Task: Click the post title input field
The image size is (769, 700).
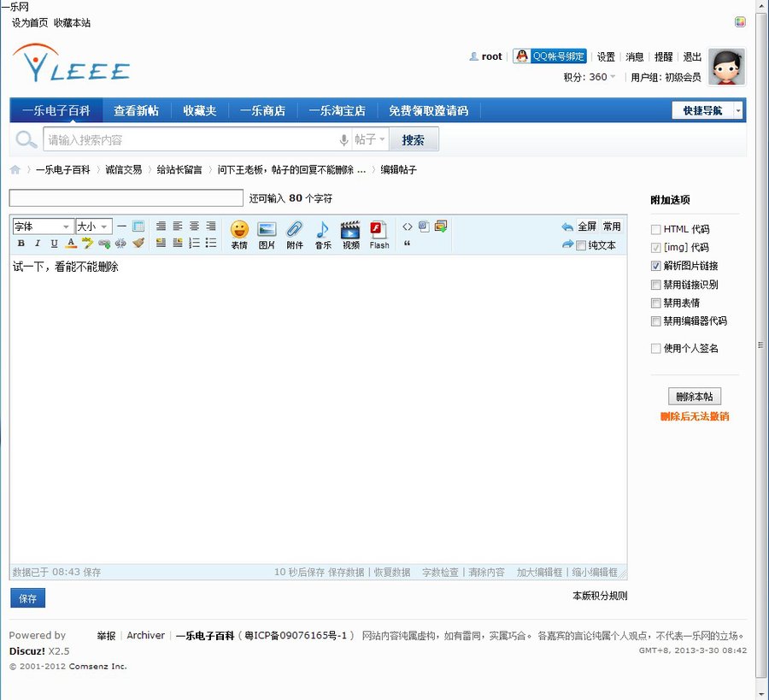Action: click(125, 197)
